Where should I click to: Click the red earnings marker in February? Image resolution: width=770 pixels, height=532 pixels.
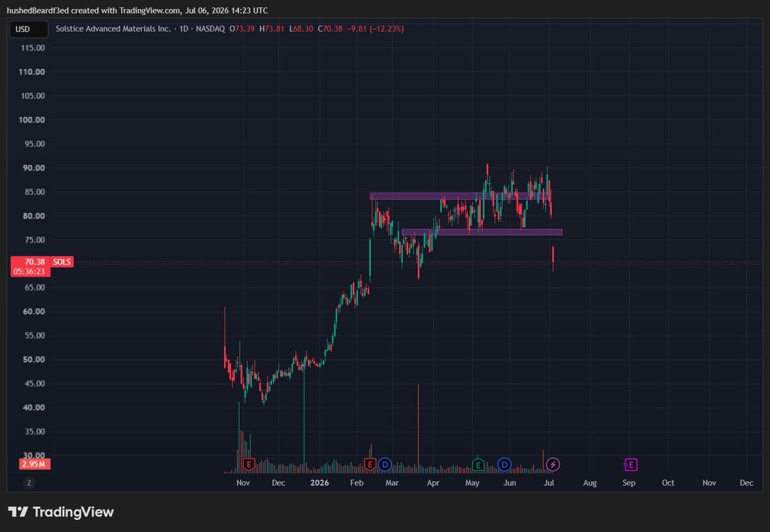coord(370,464)
